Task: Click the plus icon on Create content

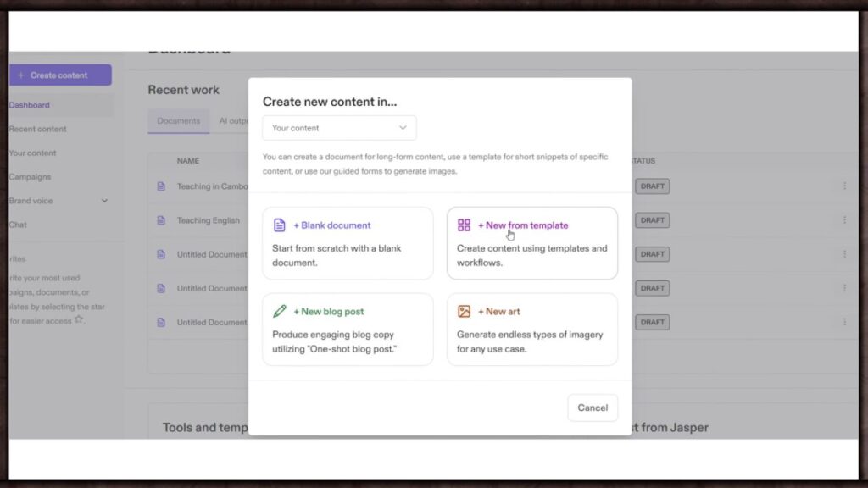Action: pyautogui.click(x=21, y=75)
